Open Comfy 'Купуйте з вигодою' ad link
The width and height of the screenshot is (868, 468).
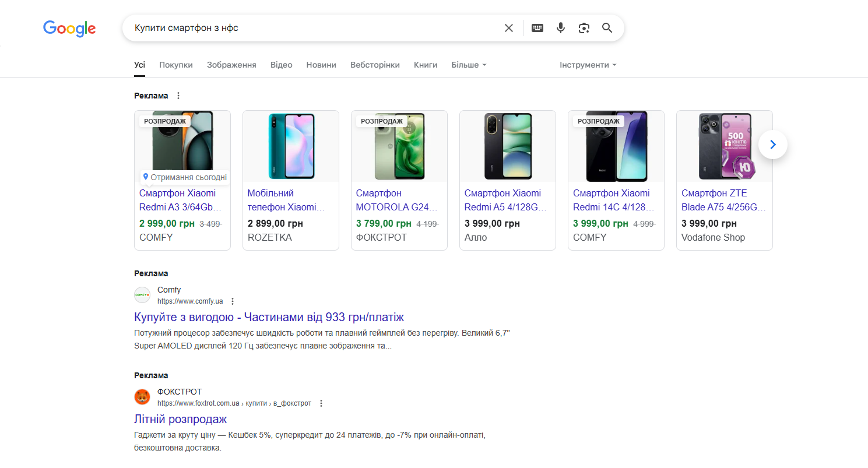coord(269,317)
